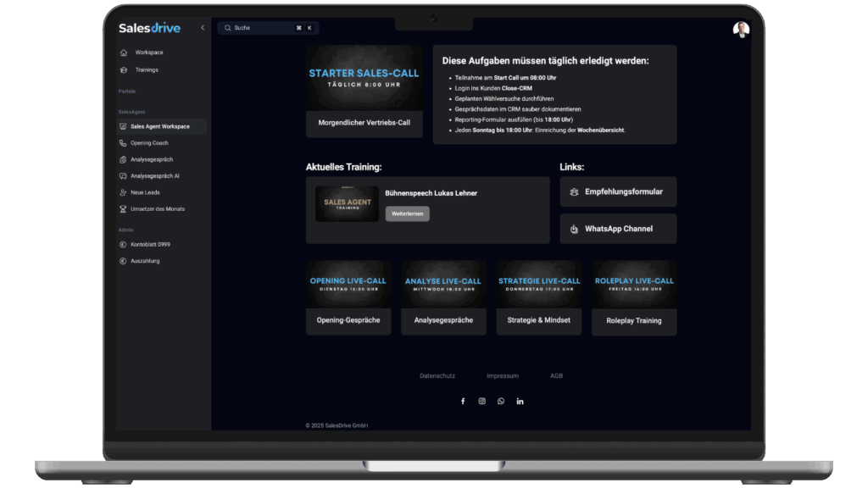Screen dimensions: 868x488
Task: Click the Opening Coach phone icon
Action: (124, 143)
